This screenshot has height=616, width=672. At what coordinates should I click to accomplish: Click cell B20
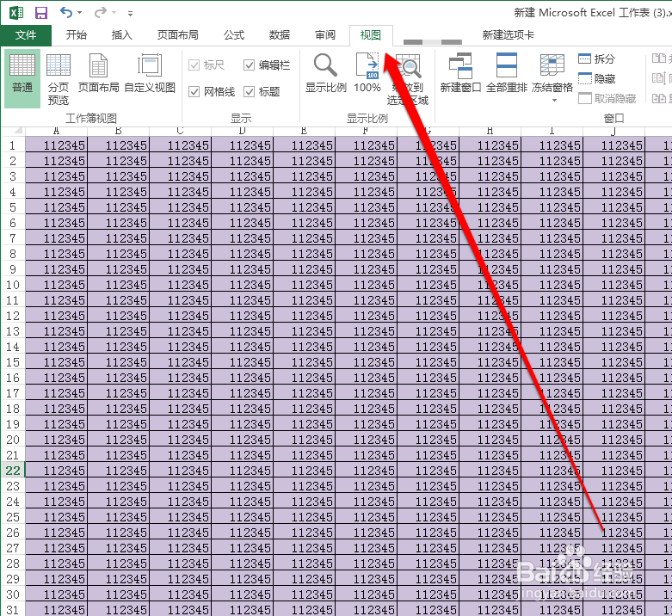pyautogui.click(x=118, y=440)
